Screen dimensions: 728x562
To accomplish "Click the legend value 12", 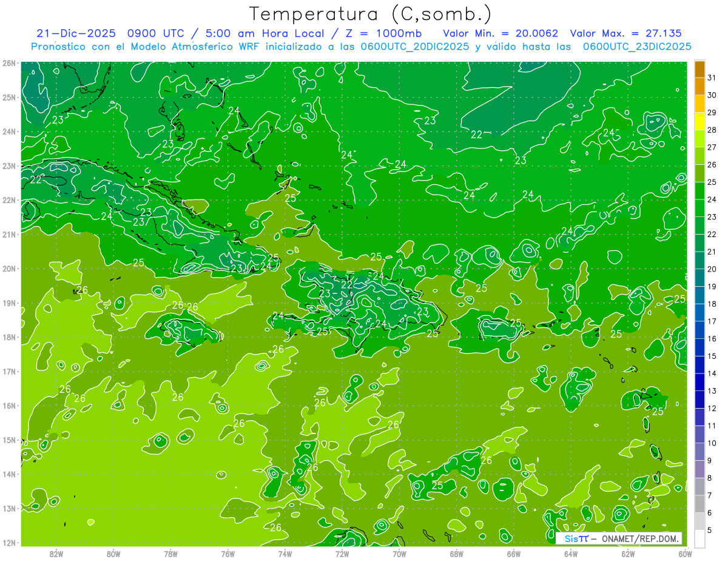I will pos(712,408).
